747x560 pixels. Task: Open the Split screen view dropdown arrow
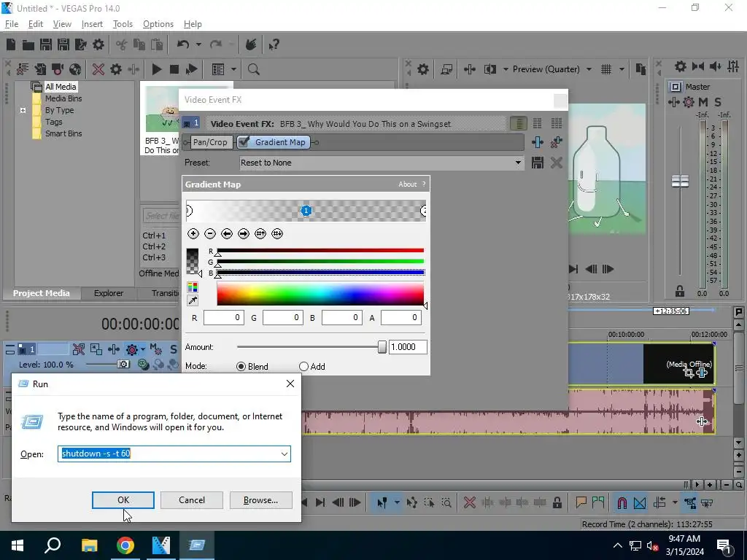(x=506, y=69)
